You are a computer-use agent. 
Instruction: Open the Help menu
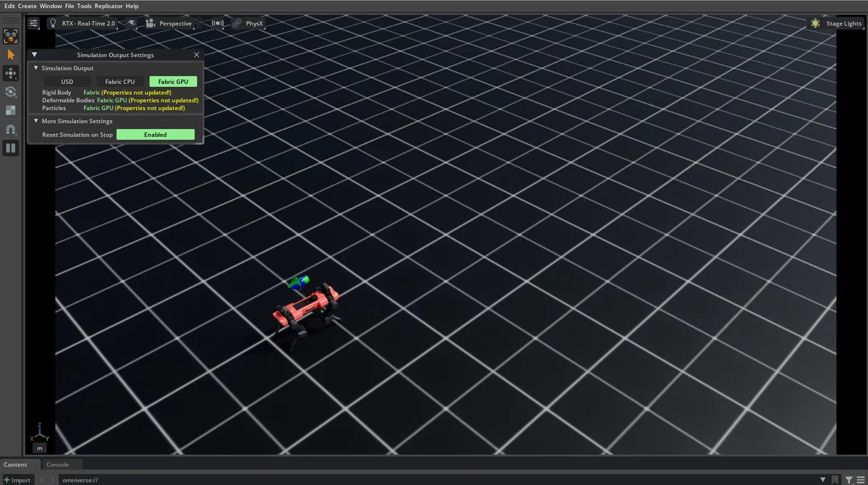132,6
